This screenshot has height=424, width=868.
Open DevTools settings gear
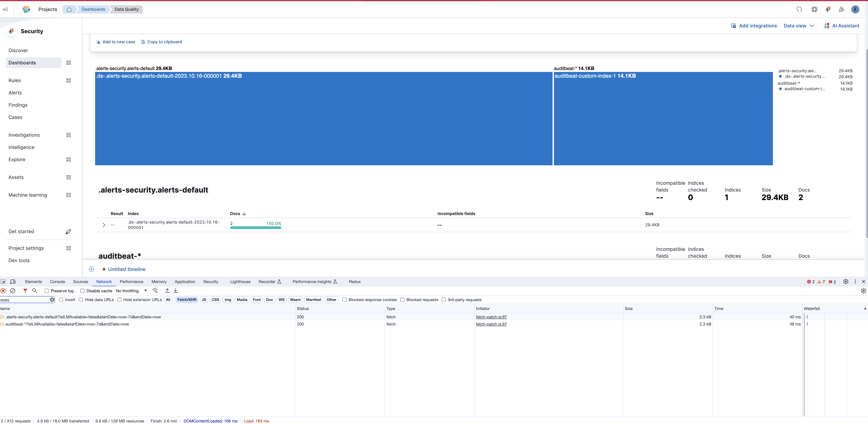pyautogui.click(x=846, y=282)
